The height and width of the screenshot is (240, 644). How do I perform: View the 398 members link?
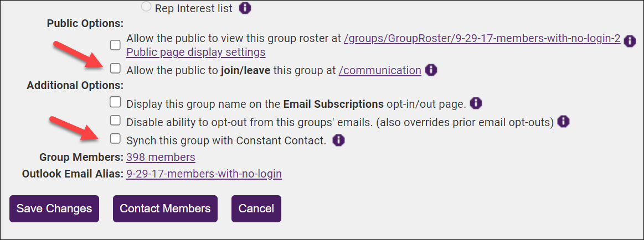point(161,157)
